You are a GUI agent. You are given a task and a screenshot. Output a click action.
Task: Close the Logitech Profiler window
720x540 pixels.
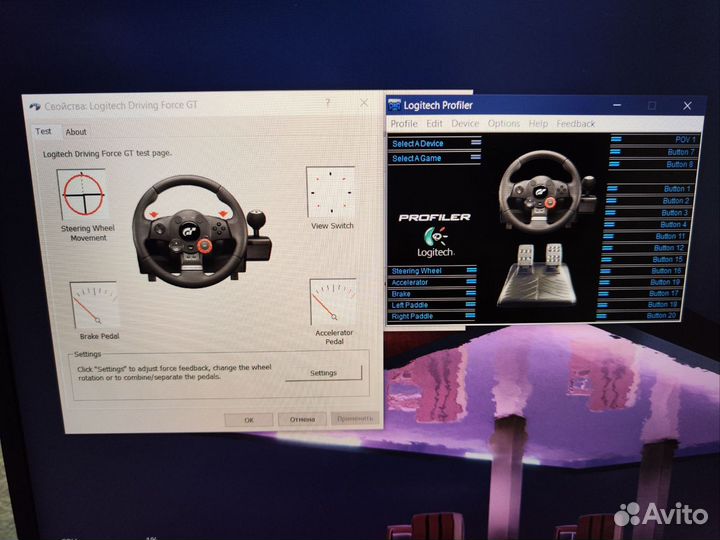[x=687, y=106]
